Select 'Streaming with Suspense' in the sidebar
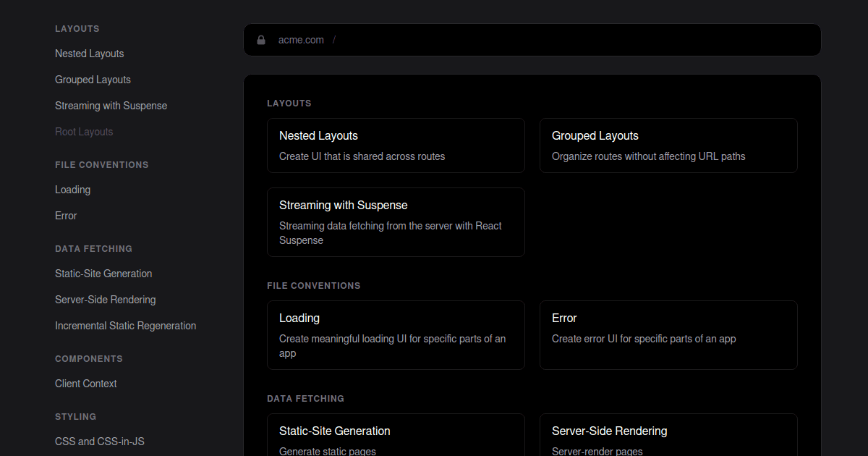This screenshot has height=456, width=868. click(111, 106)
